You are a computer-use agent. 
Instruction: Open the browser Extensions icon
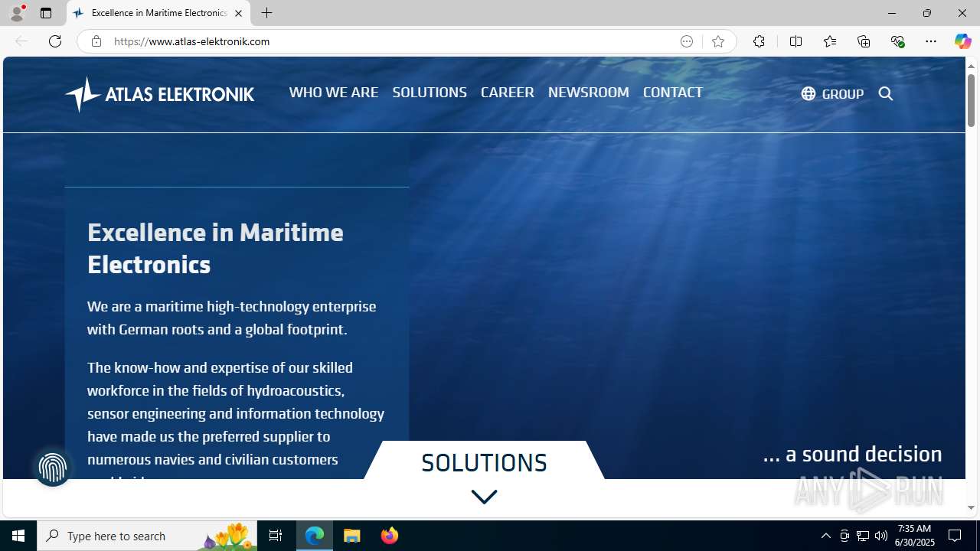[x=759, y=41]
